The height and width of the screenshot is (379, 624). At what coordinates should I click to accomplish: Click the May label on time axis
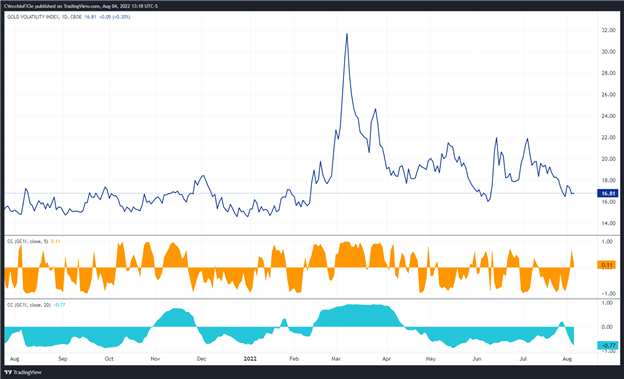pos(431,359)
